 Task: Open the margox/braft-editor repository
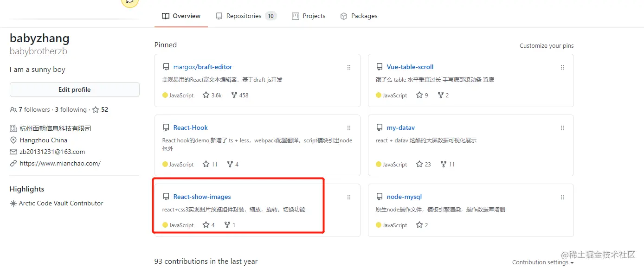pos(203,67)
